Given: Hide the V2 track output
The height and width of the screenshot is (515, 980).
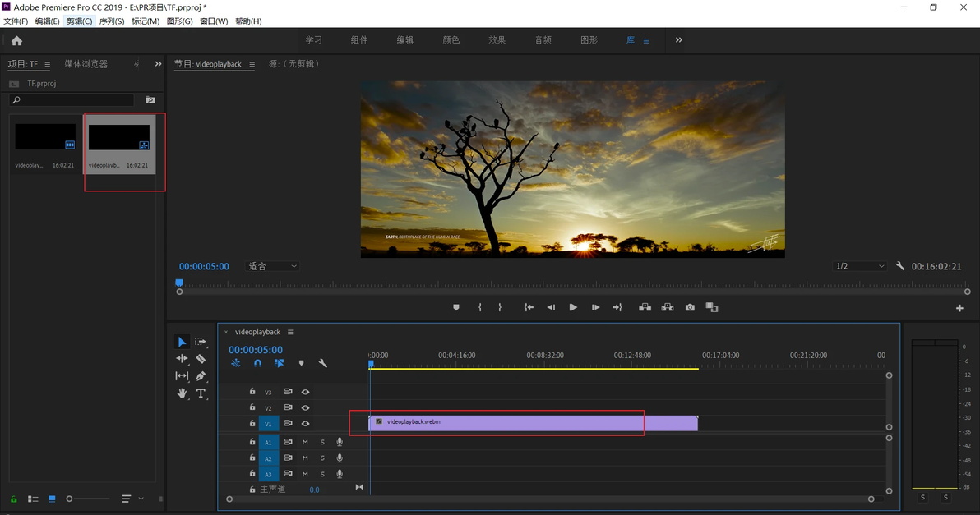Looking at the screenshot, I should point(305,408).
